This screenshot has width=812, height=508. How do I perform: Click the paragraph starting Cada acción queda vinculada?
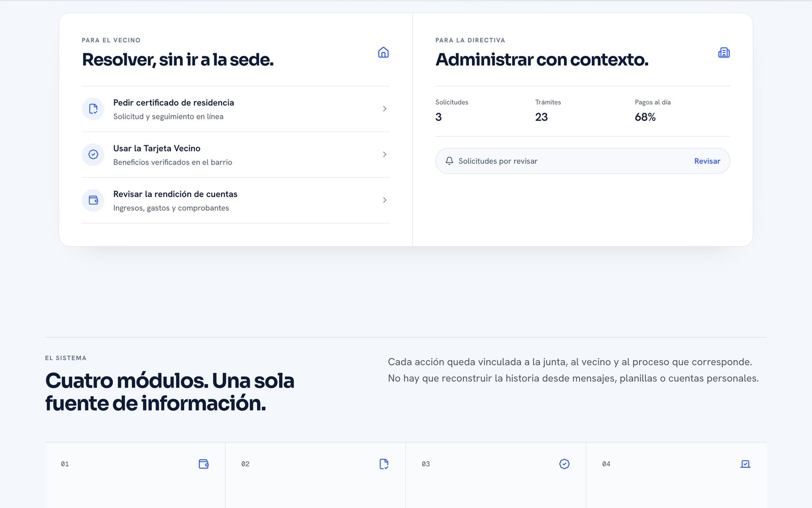point(573,370)
